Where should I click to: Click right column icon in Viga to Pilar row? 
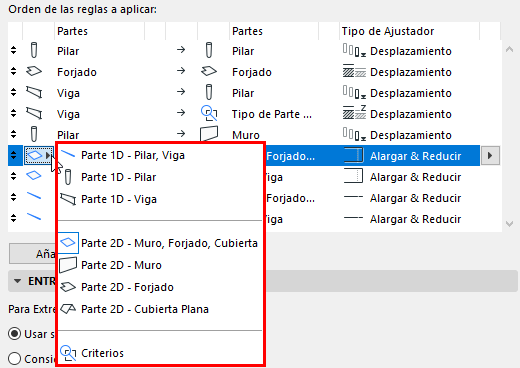coord(209,92)
